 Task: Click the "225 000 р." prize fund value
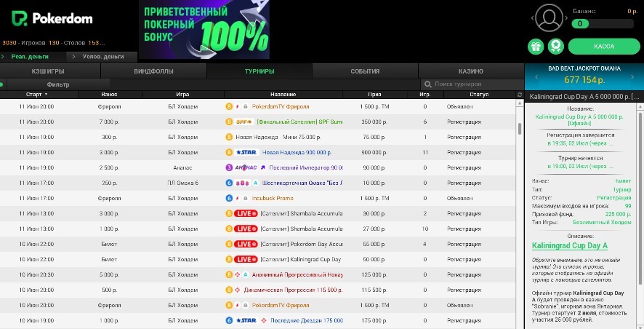click(x=618, y=214)
